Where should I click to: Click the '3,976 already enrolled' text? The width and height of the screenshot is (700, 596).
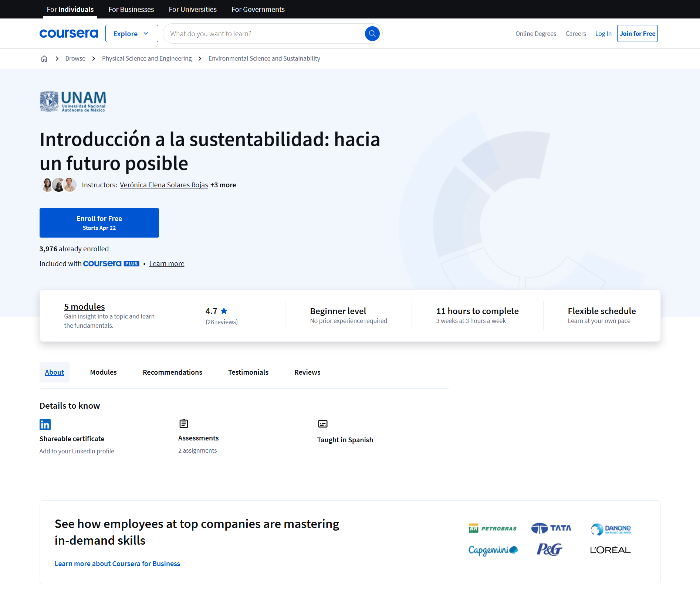pos(74,249)
